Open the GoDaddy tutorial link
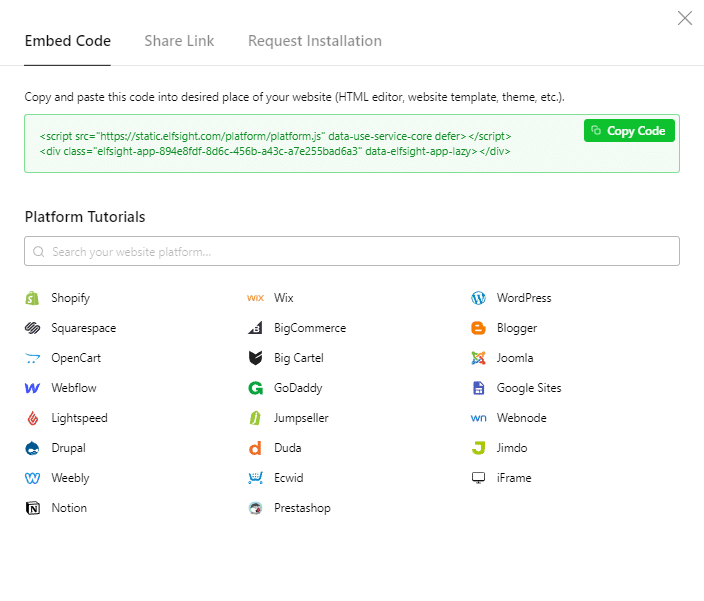Image resolution: width=704 pixels, height=601 pixels. 298,388
